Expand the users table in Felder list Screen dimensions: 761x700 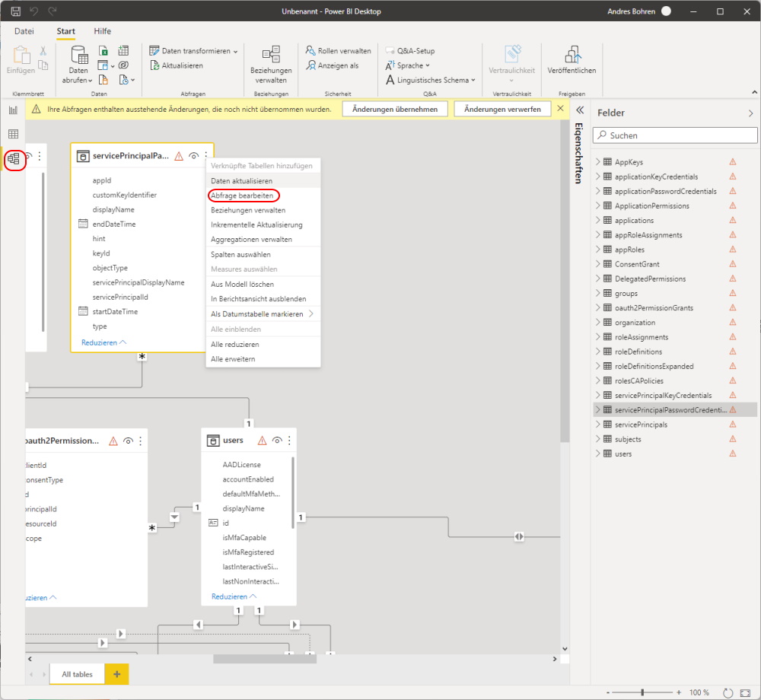coord(598,453)
